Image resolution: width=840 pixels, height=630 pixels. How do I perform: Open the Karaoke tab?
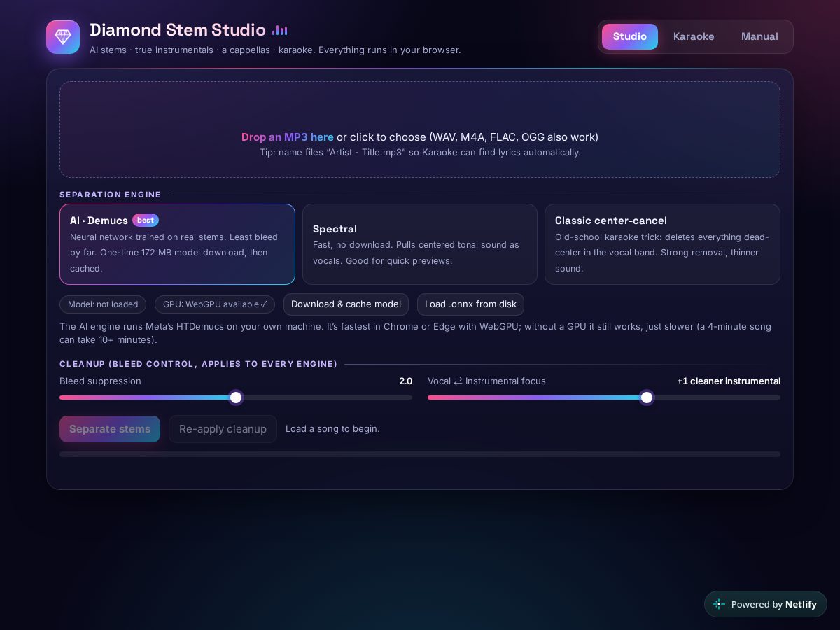pos(694,36)
